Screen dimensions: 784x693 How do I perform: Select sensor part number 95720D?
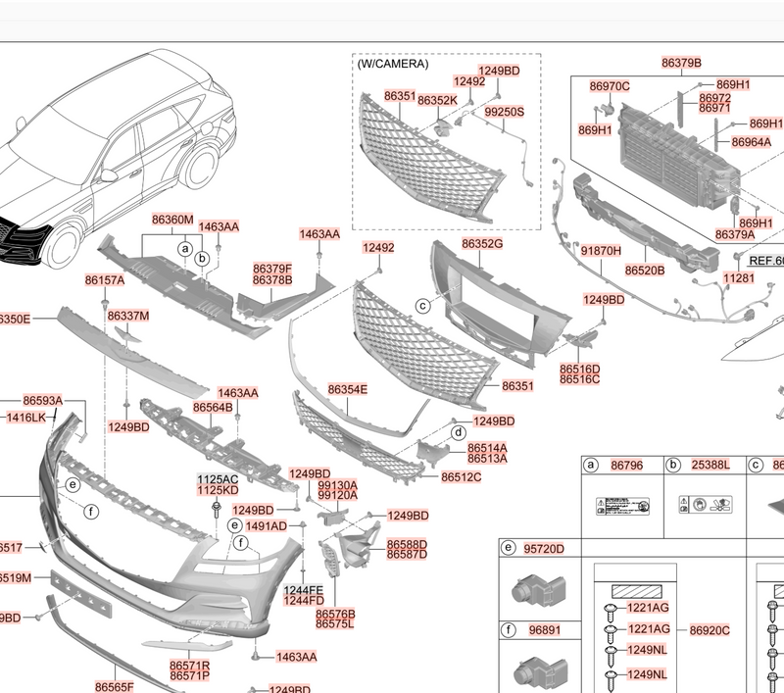tap(544, 549)
